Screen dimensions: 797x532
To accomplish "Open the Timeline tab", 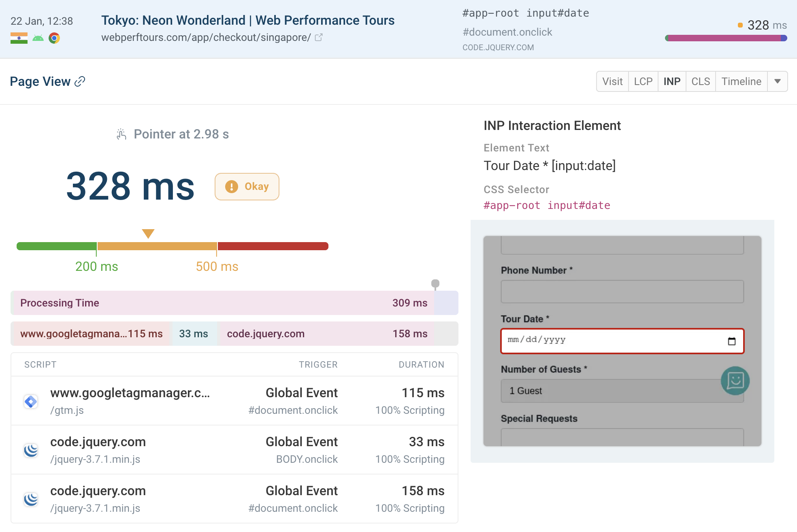I will [741, 81].
